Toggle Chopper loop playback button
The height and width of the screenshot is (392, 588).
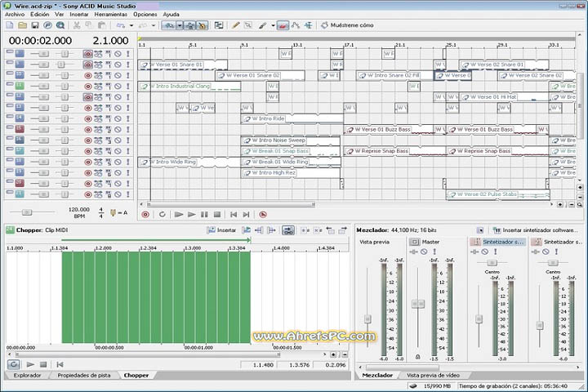(x=14, y=364)
